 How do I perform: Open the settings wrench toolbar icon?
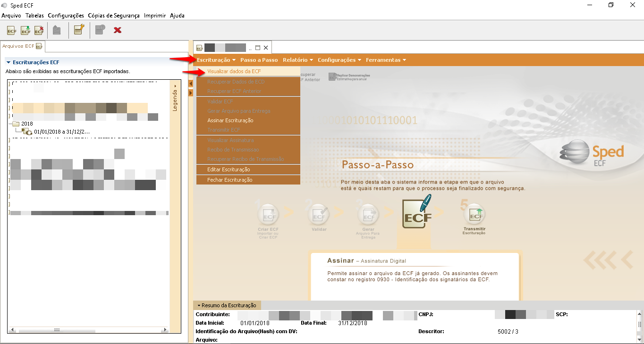79,30
